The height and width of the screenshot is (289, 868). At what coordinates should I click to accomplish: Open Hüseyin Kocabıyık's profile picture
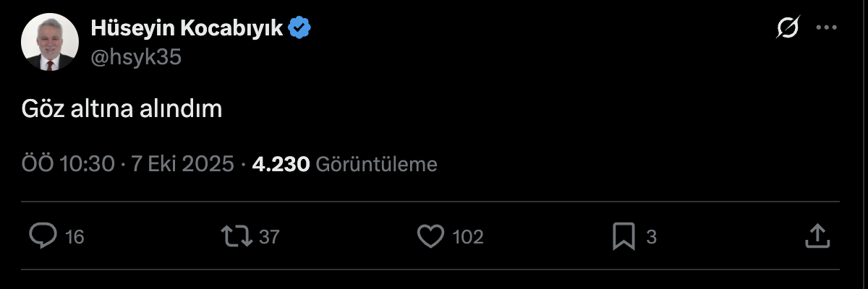[x=49, y=43]
